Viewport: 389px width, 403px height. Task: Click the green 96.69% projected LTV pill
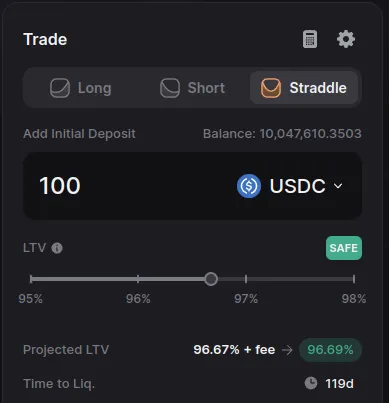[330, 350]
